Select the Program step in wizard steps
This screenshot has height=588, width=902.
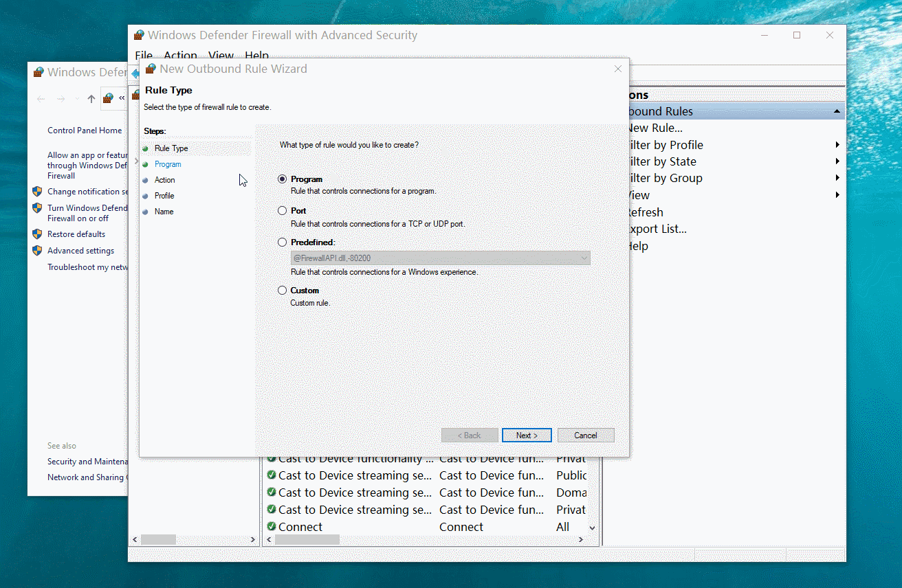[168, 164]
